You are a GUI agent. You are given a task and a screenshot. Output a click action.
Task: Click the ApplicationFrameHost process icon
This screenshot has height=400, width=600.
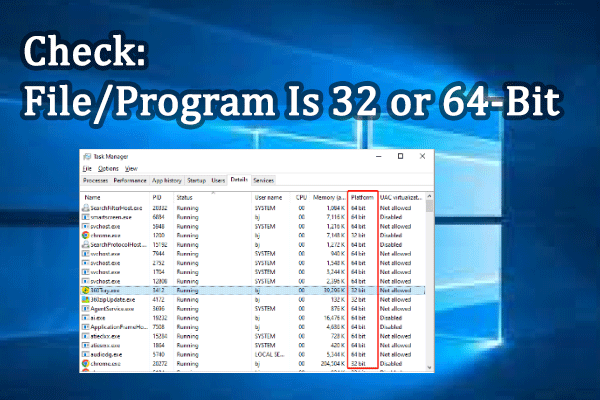pos(86,327)
